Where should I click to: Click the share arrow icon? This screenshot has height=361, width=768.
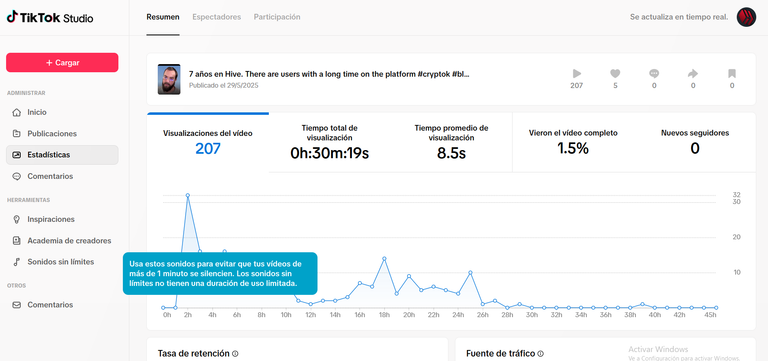click(x=693, y=74)
